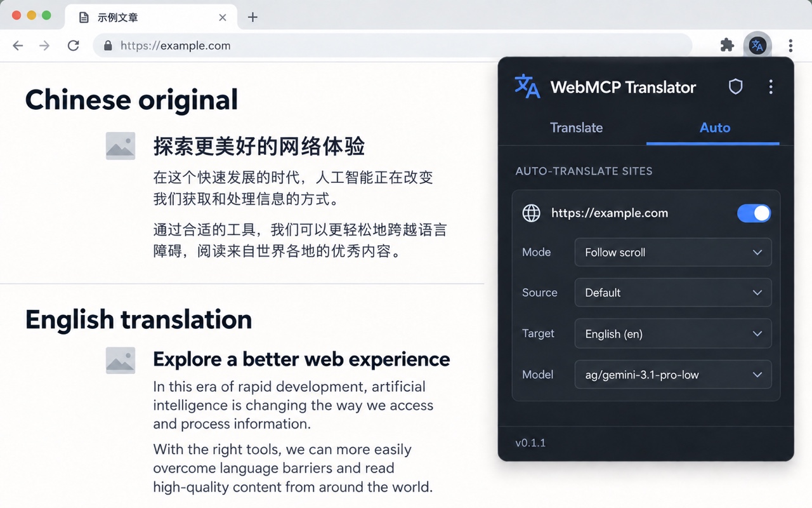Click the WebMCP Translator title

(623, 87)
